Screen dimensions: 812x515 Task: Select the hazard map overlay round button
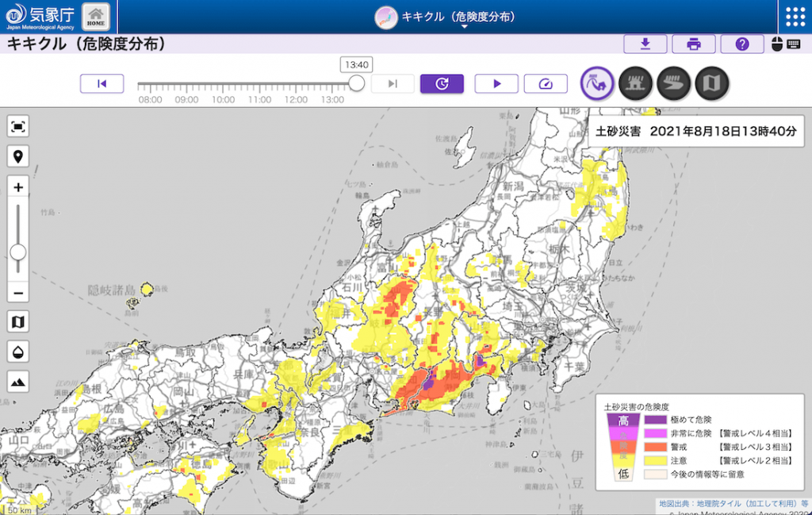pos(711,83)
